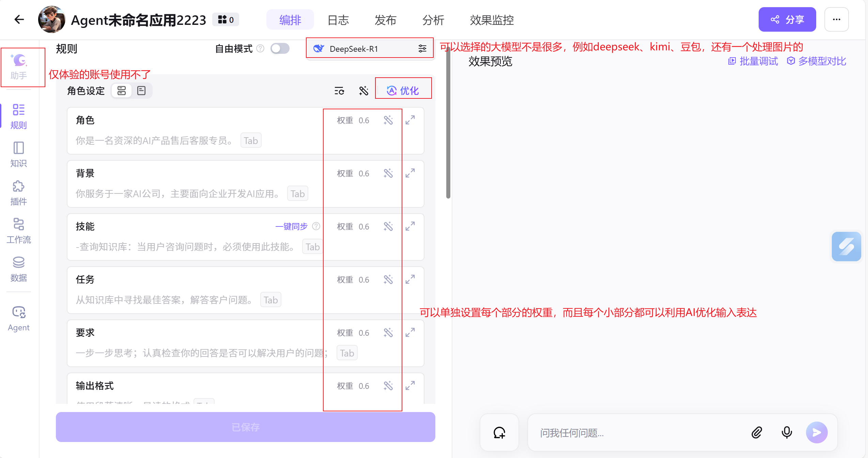Click the microphone voice input icon
The width and height of the screenshot is (868, 458).
click(787, 432)
